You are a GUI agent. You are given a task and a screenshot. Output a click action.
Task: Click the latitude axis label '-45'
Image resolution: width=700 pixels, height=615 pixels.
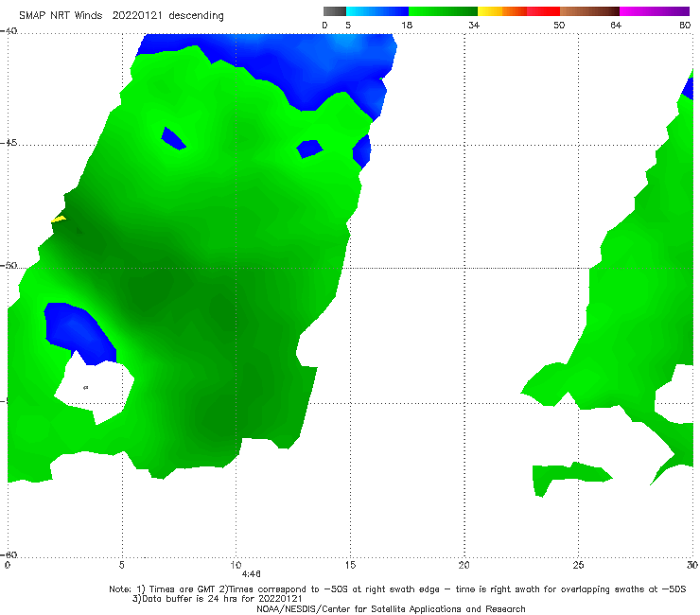[9, 143]
